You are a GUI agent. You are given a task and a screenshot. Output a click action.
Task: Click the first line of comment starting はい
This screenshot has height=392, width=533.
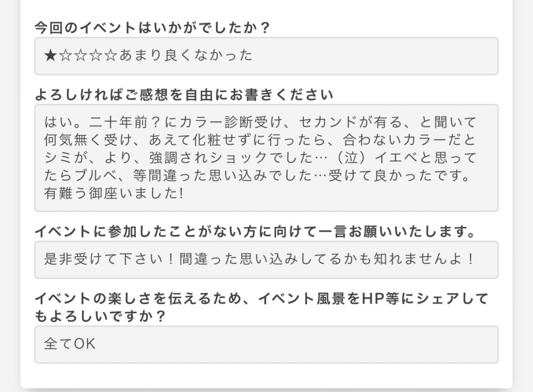260,122
